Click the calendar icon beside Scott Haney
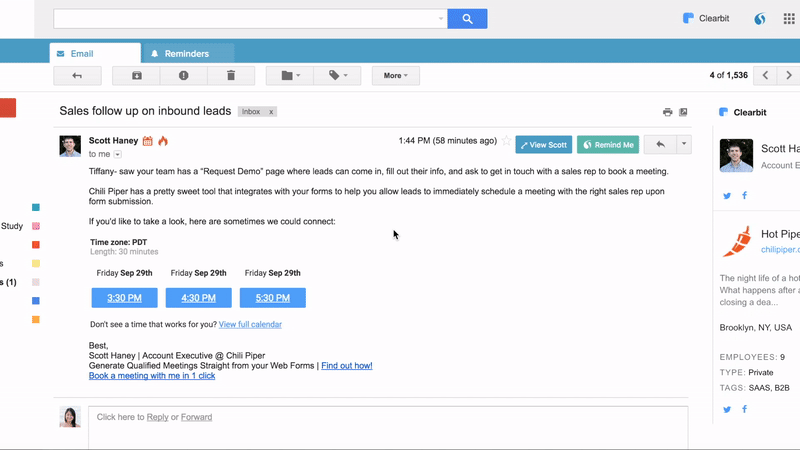The width and height of the screenshot is (800, 450). click(147, 141)
